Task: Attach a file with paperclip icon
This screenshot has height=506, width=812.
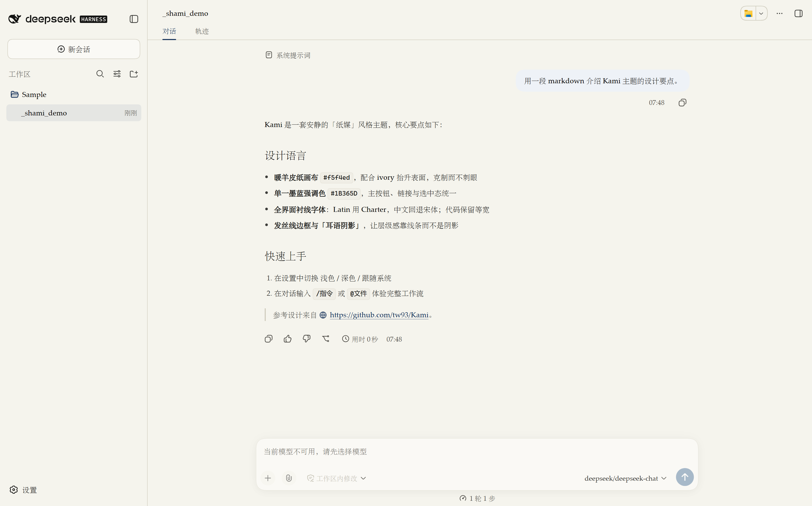Action: (289, 478)
